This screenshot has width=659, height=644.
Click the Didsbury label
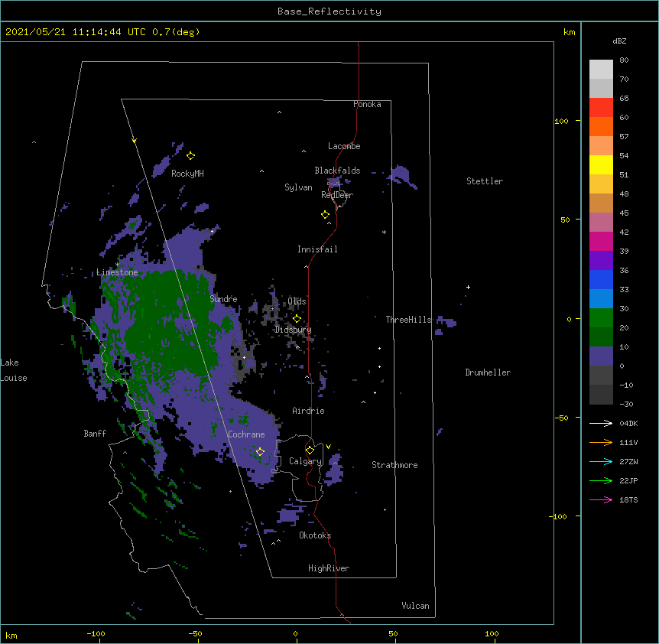tap(294, 330)
